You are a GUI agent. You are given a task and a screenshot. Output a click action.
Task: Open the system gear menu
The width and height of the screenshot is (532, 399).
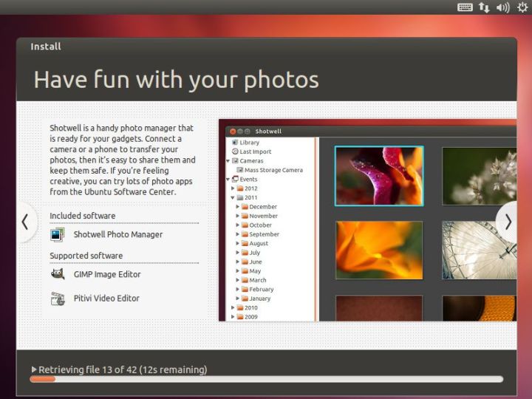click(x=523, y=7)
